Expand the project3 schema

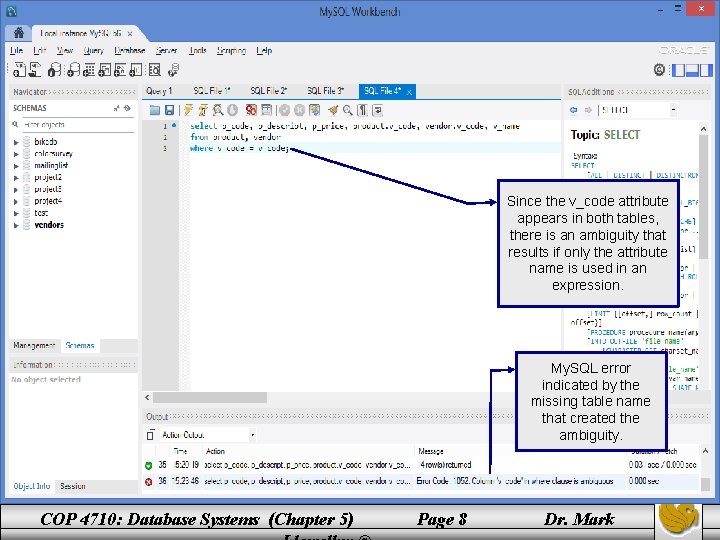click(x=16, y=190)
